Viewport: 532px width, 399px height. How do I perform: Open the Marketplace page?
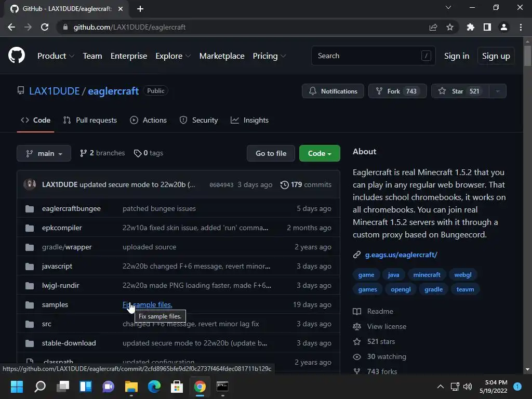point(222,56)
